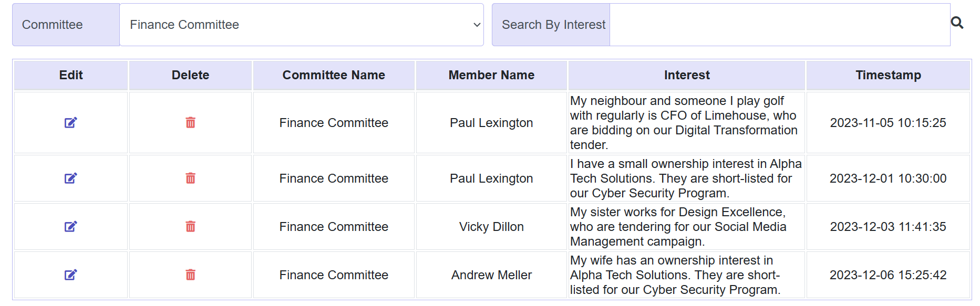Image resolution: width=980 pixels, height=306 pixels.
Task: Click the Committee label
Action: coord(51,24)
